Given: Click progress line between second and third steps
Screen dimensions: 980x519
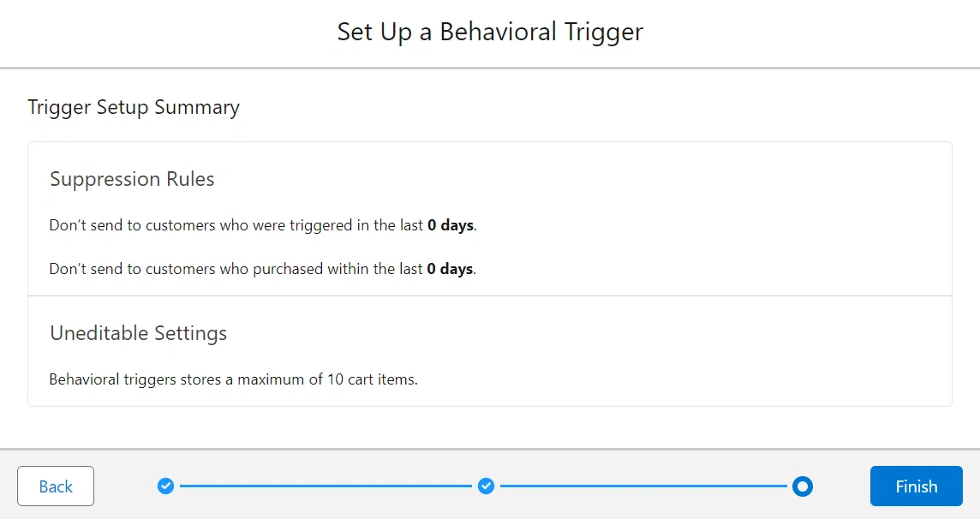Looking at the screenshot, I should (x=643, y=486).
